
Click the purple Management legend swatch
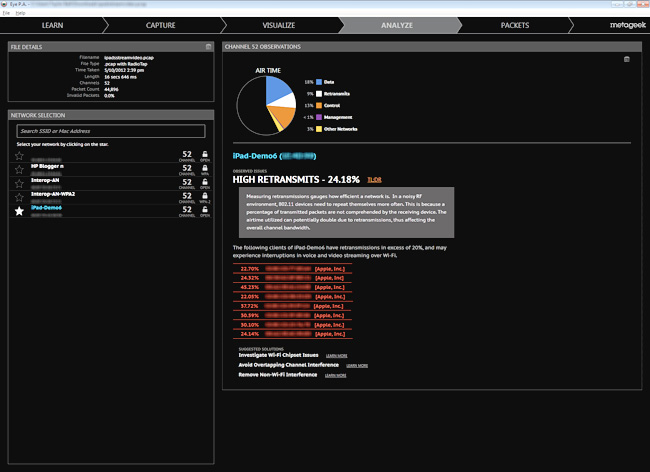click(x=319, y=117)
